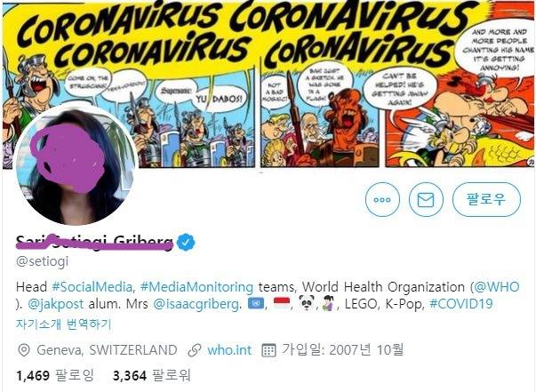The image size is (536, 392).
Task: Click the chain link icon beside who.int
Action: [x=195, y=350]
